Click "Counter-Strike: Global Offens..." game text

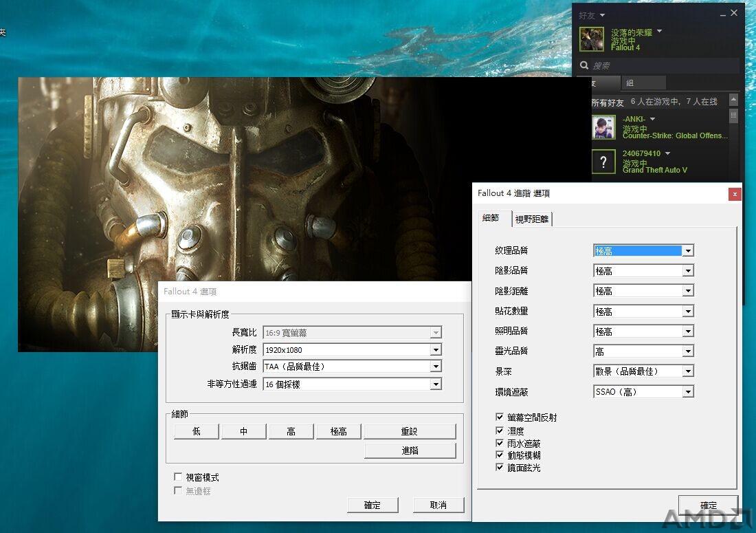point(675,135)
